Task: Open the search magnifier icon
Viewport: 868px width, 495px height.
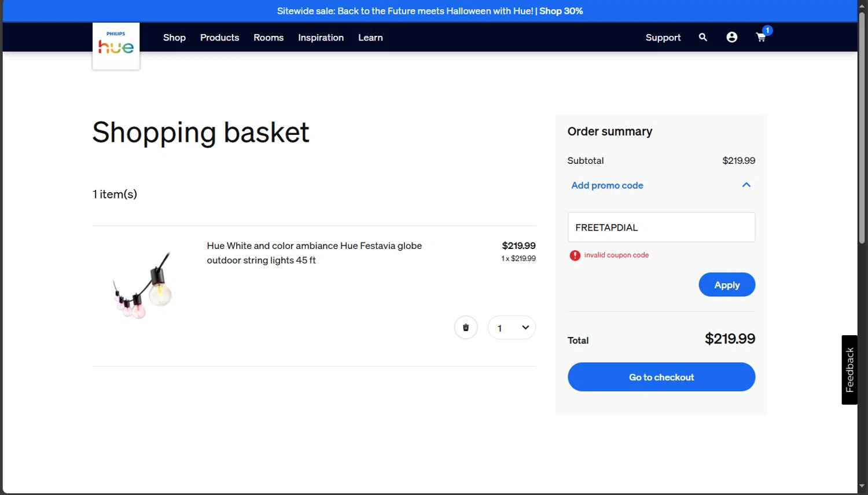Action: coord(703,37)
